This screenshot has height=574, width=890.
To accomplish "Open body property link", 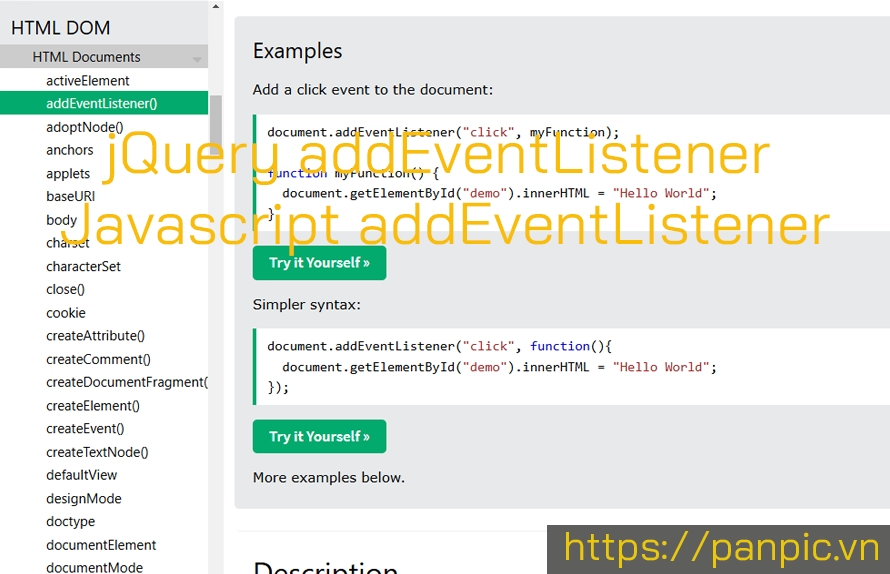I will [x=61, y=220].
